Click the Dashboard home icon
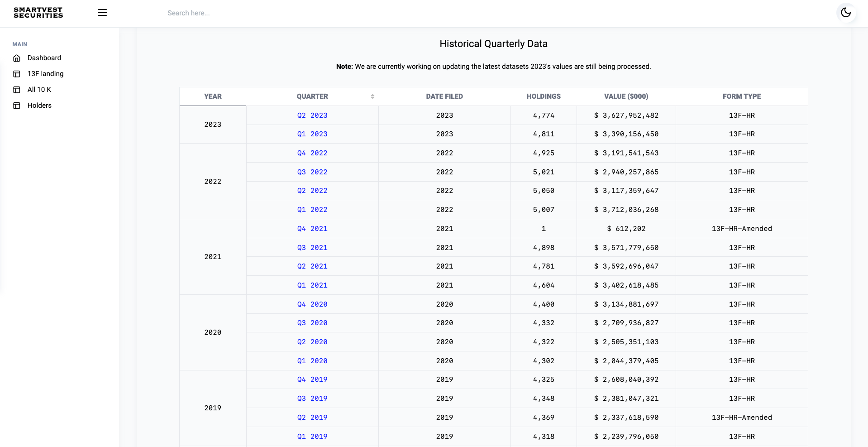Viewport: 868px width, 447px height. (17, 58)
